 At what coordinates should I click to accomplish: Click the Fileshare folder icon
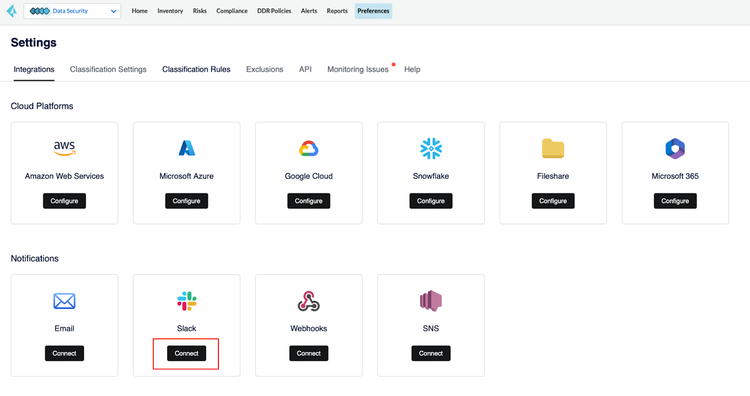pyautogui.click(x=553, y=148)
